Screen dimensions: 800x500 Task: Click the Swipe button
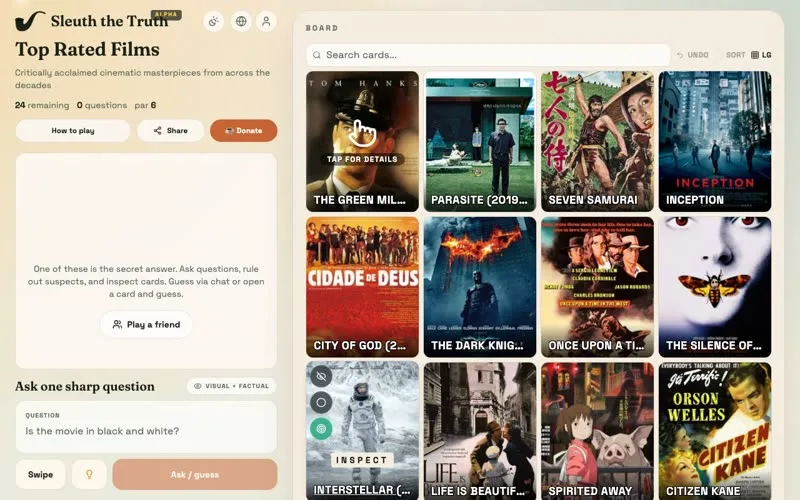tap(40, 474)
